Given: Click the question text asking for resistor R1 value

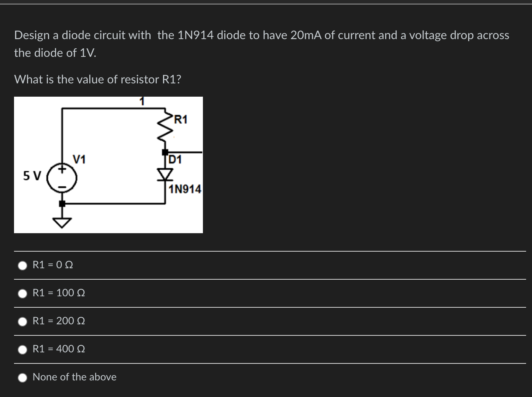Looking at the screenshot, I should 97,79.
